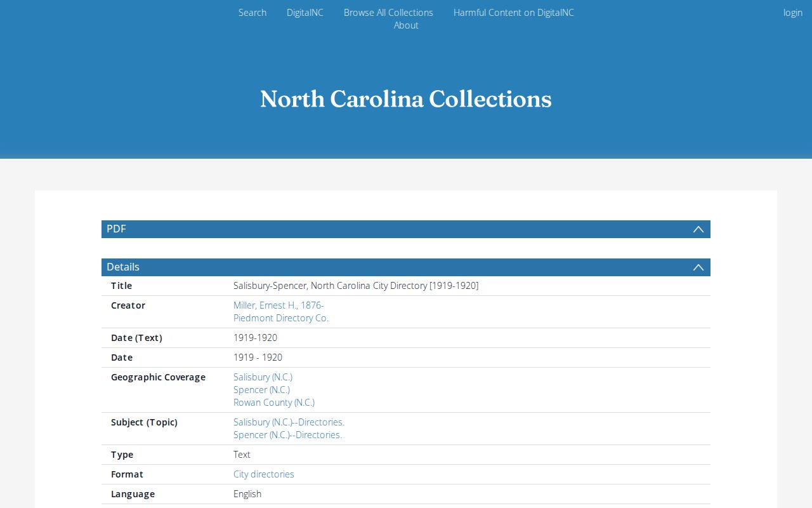Click the Details section header label
The image size is (812, 508).
[123, 267]
